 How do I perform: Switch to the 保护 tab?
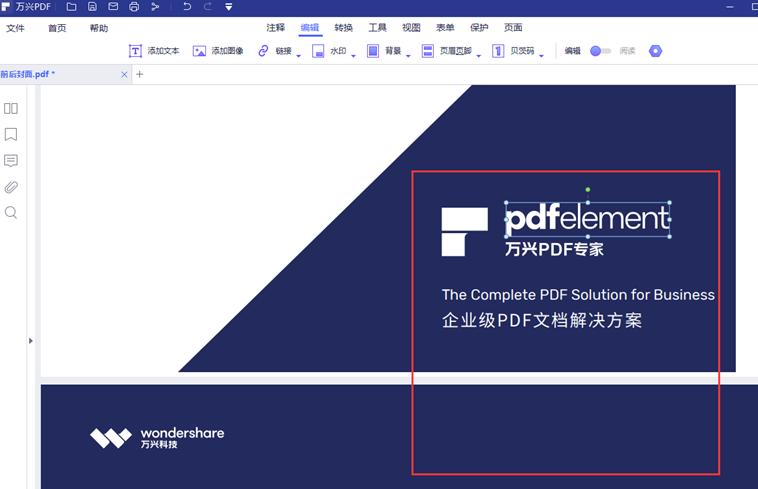tap(479, 28)
